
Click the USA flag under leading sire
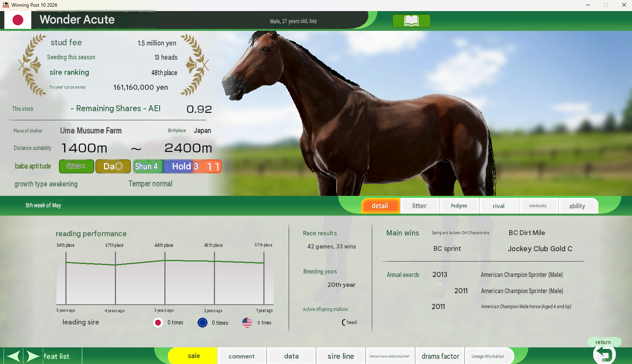247,322
